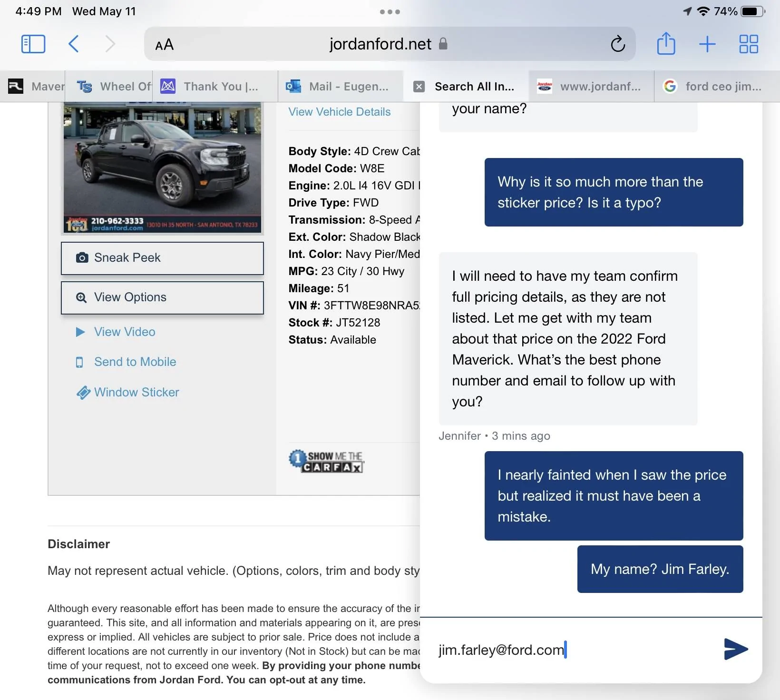Select the Stock # JT52128 text
780x700 pixels.
click(x=334, y=323)
